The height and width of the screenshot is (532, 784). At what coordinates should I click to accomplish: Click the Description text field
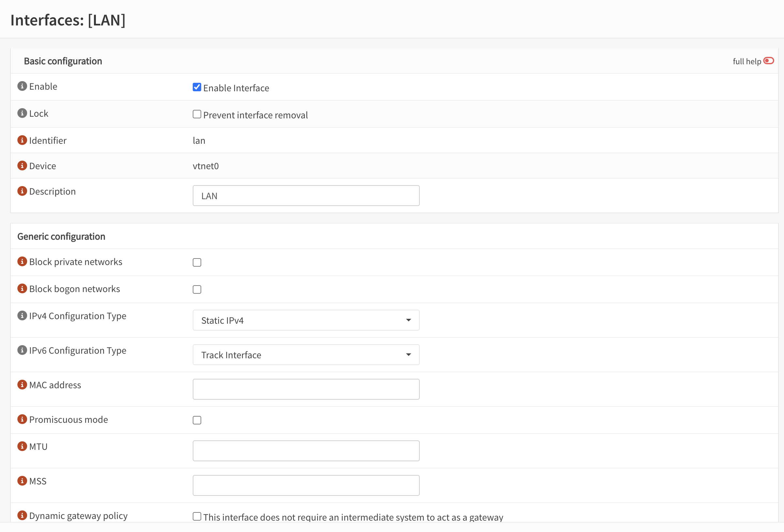306,196
